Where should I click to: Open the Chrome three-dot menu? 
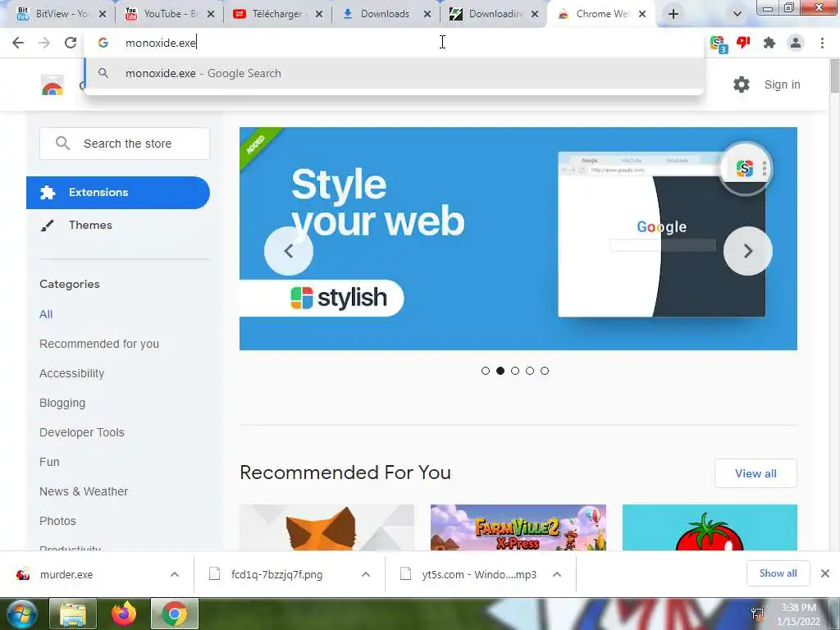click(x=822, y=43)
